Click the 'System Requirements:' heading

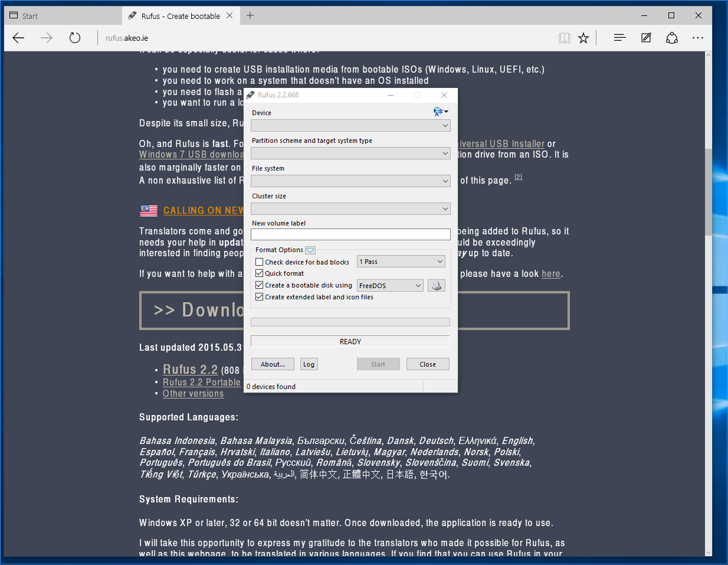click(x=189, y=499)
